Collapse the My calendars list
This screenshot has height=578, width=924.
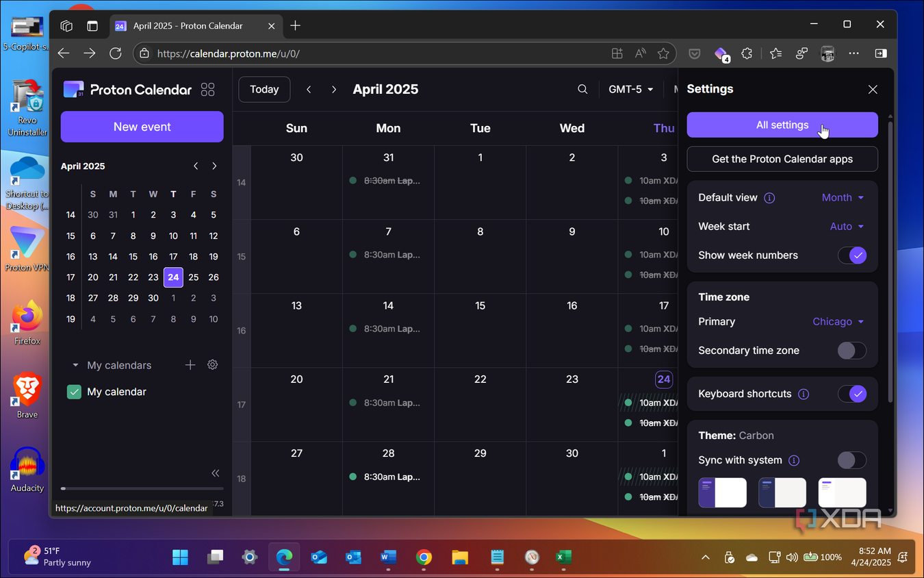[75, 366]
